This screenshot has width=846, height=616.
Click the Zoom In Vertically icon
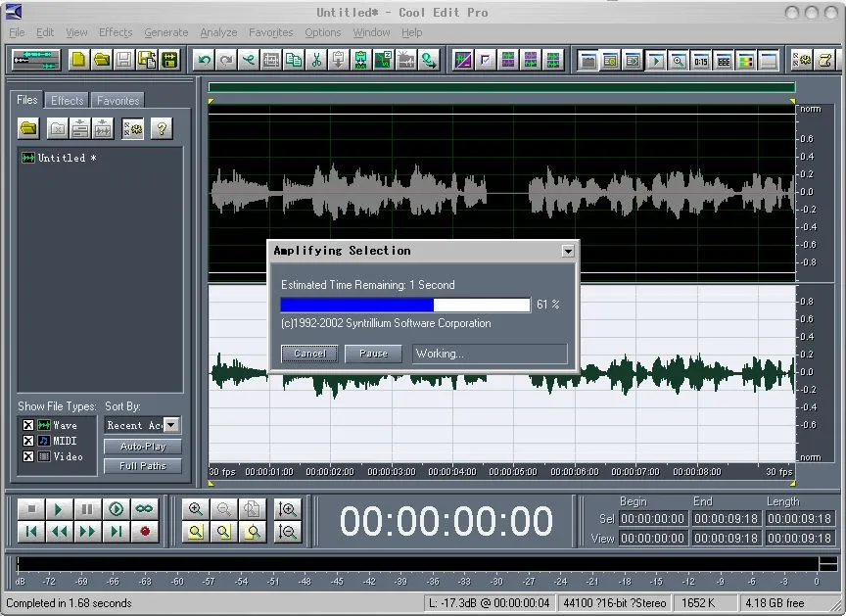287,508
